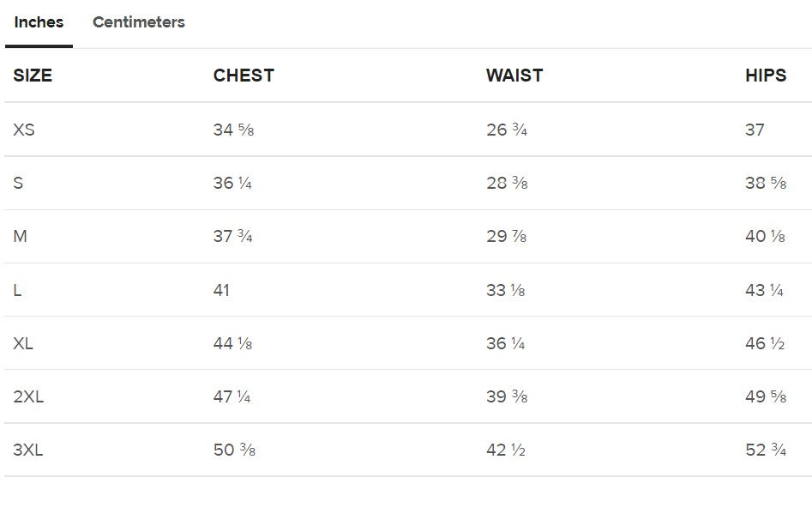Screen dimensions: 812x508
Task: Select the hips measurement for XS
Action: [x=755, y=130]
